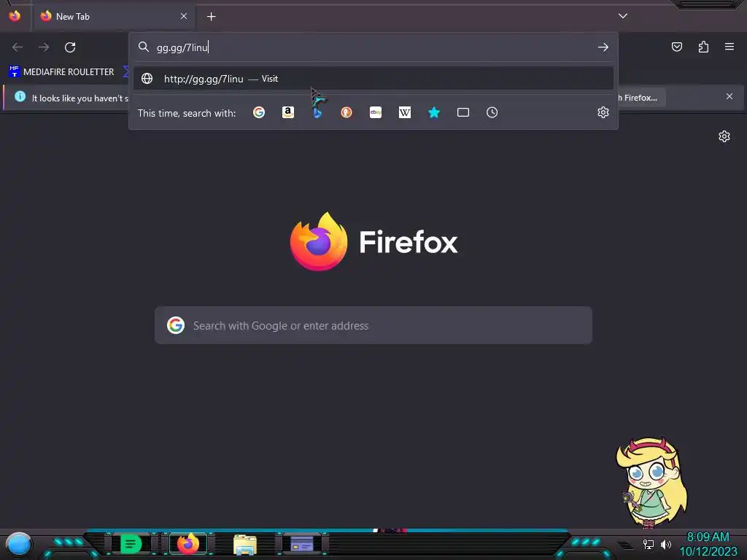Open the clock showing 8:09 AM
Screen dimensions: 747x560
[x=708, y=544]
